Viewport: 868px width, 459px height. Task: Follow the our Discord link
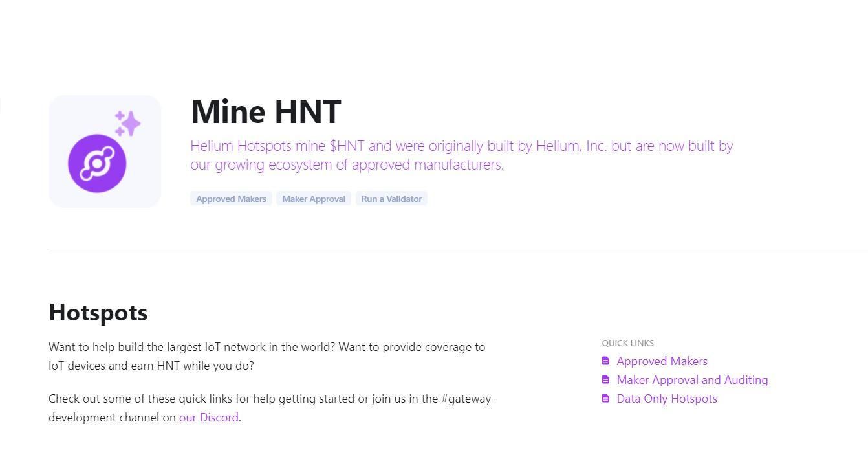pos(208,418)
